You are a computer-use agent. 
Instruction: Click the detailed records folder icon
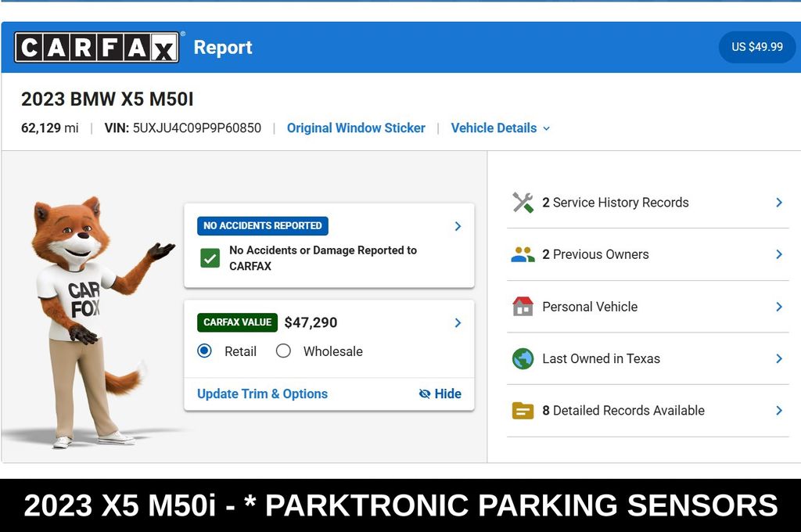[x=523, y=411]
